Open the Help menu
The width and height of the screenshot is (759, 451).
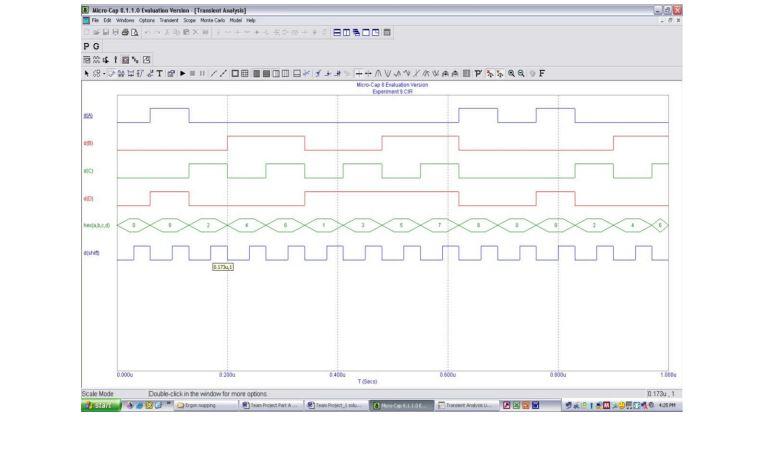tap(251, 21)
